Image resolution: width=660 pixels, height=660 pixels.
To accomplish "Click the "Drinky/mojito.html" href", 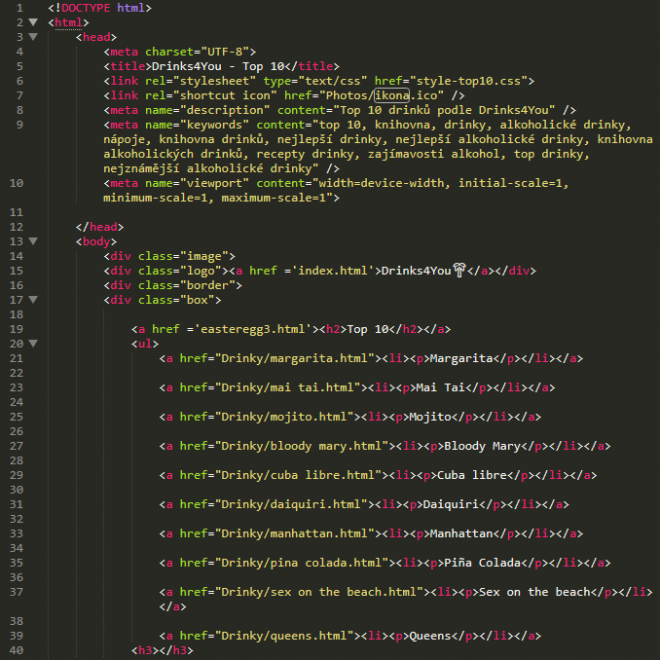I will [284, 417].
